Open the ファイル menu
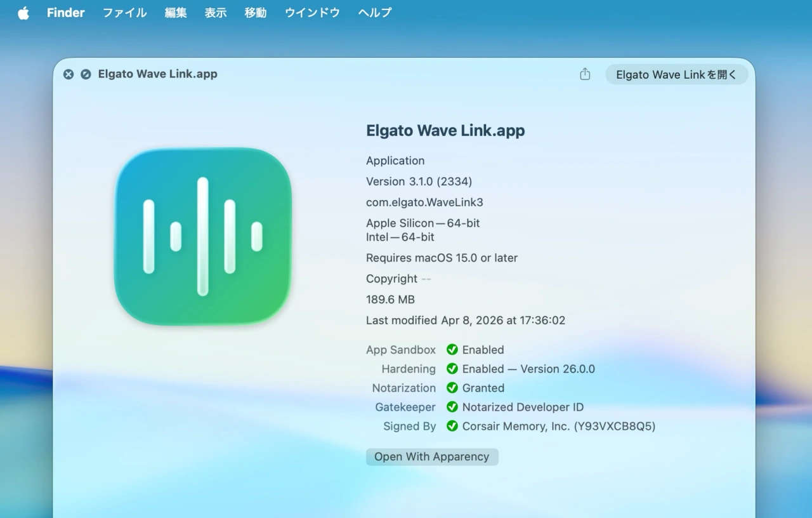 tap(124, 12)
